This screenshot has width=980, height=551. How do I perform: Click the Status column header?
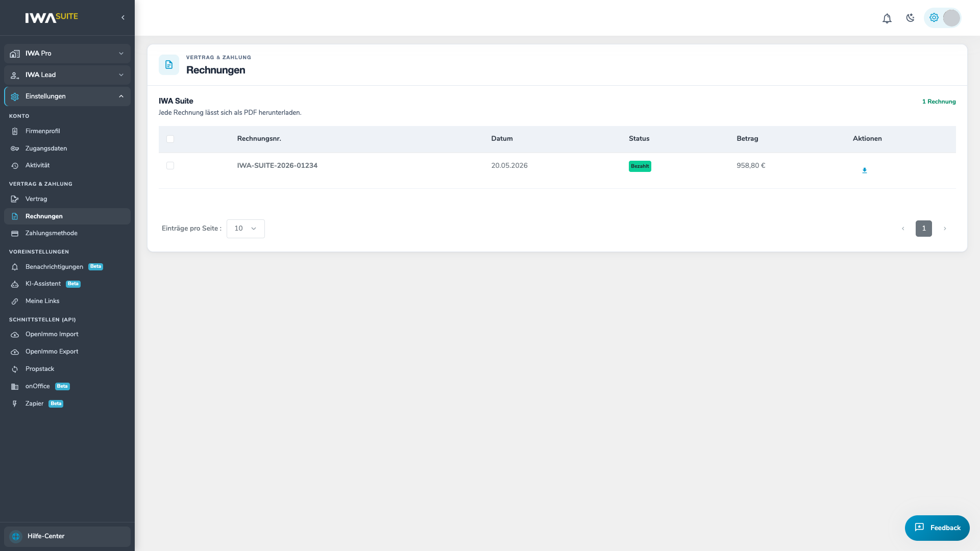pos(639,139)
